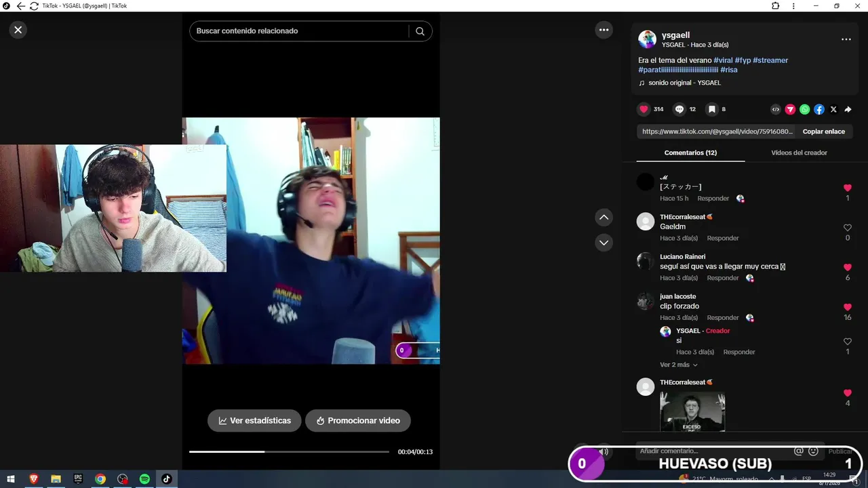Reply to the sticker comment
The height and width of the screenshot is (488, 868).
pos(713,199)
